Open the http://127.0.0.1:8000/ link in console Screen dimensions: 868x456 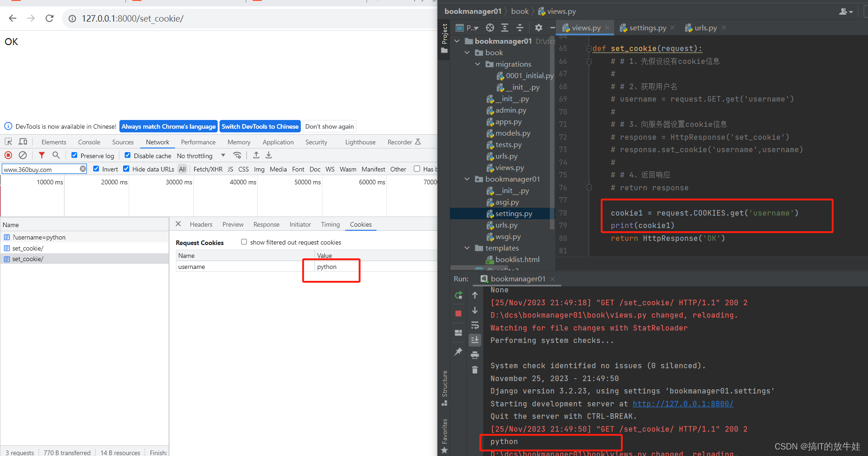click(x=683, y=404)
